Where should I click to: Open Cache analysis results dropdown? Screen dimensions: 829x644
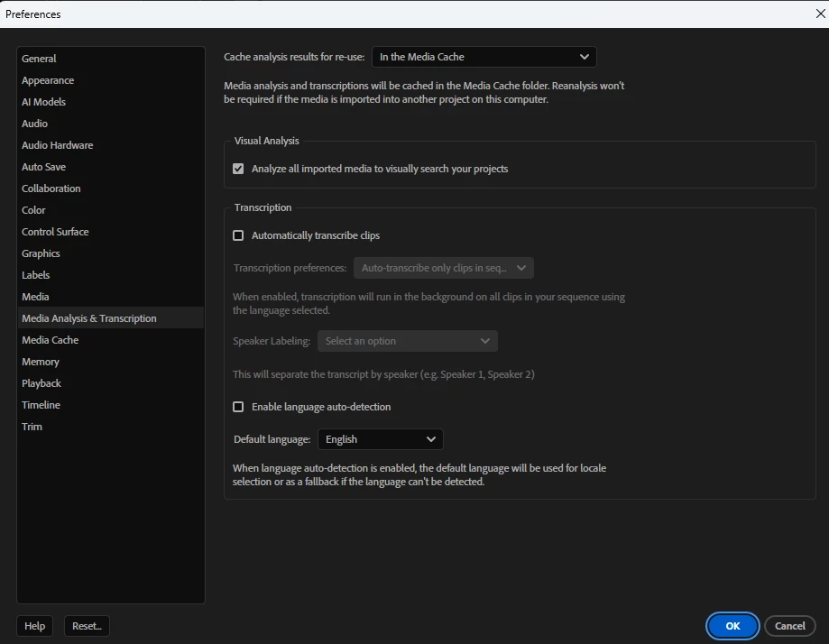pyautogui.click(x=484, y=57)
